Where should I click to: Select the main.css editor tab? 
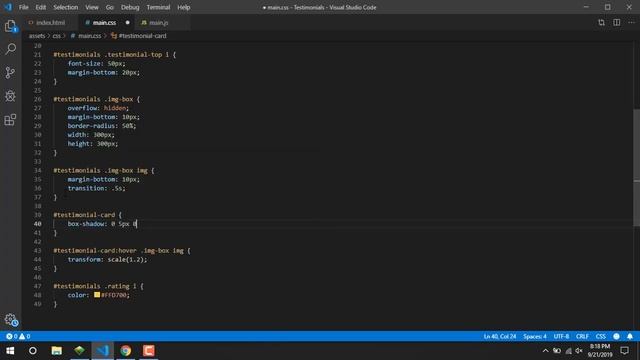[x=104, y=22]
